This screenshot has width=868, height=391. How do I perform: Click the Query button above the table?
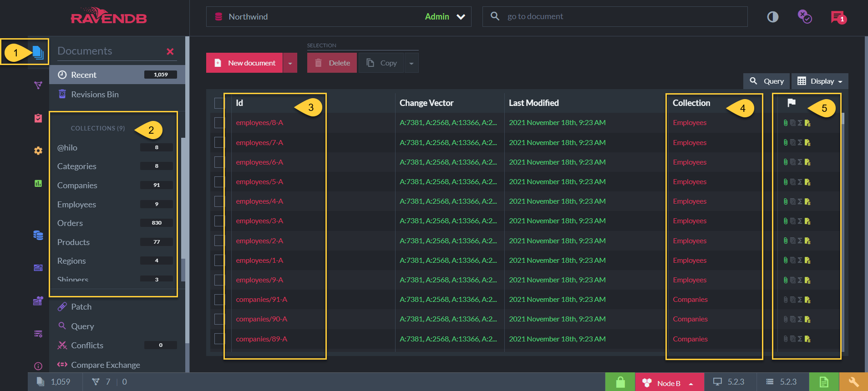click(x=766, y=81)
